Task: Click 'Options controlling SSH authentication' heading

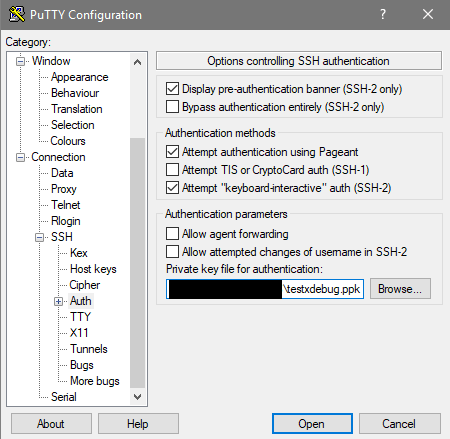Action: click(x=298, y=61)
